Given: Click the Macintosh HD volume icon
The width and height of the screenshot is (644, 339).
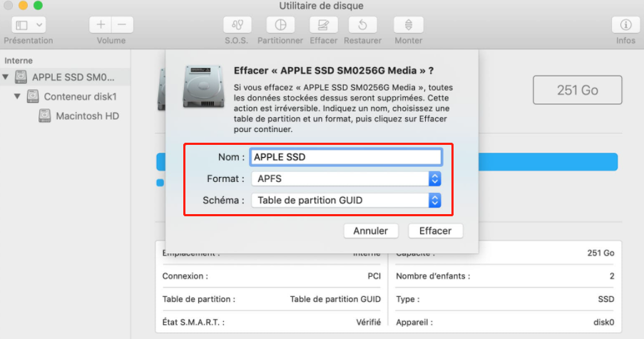Looking at the screenshot, I should click(45, 116).
